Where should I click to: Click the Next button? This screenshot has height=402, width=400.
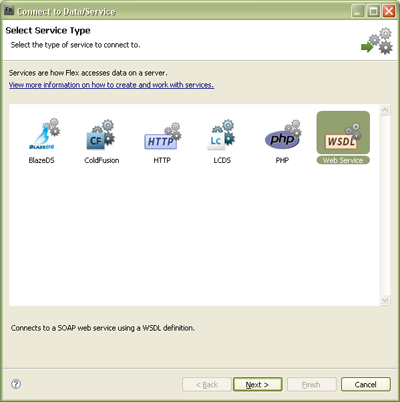pos(257,385)
